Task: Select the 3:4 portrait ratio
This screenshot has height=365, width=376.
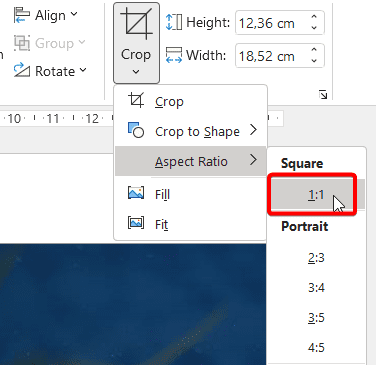Action: pos(316,287)
